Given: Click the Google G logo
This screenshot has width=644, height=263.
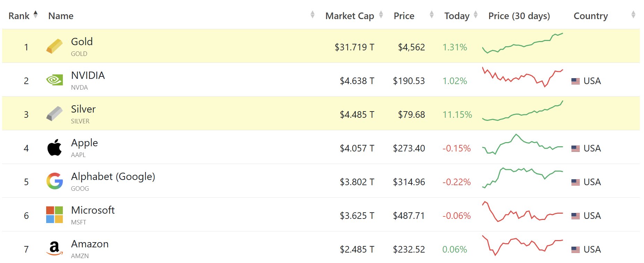Looking at the screenshot, I should point(54,181).
